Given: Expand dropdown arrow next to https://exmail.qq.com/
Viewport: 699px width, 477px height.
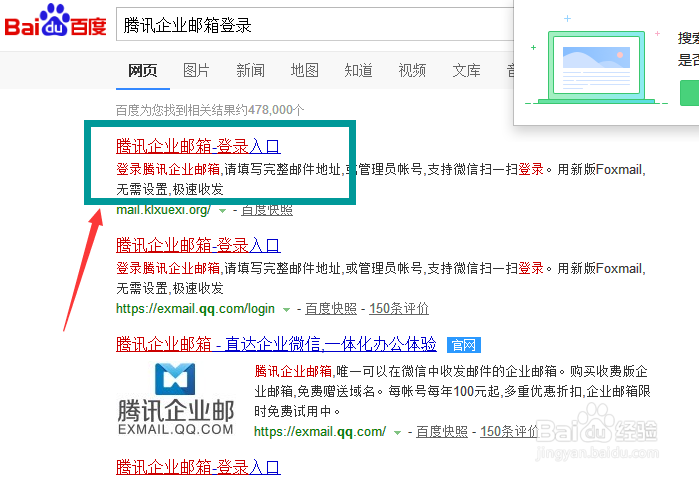Looking at the screenshot, I should [397, 432].
